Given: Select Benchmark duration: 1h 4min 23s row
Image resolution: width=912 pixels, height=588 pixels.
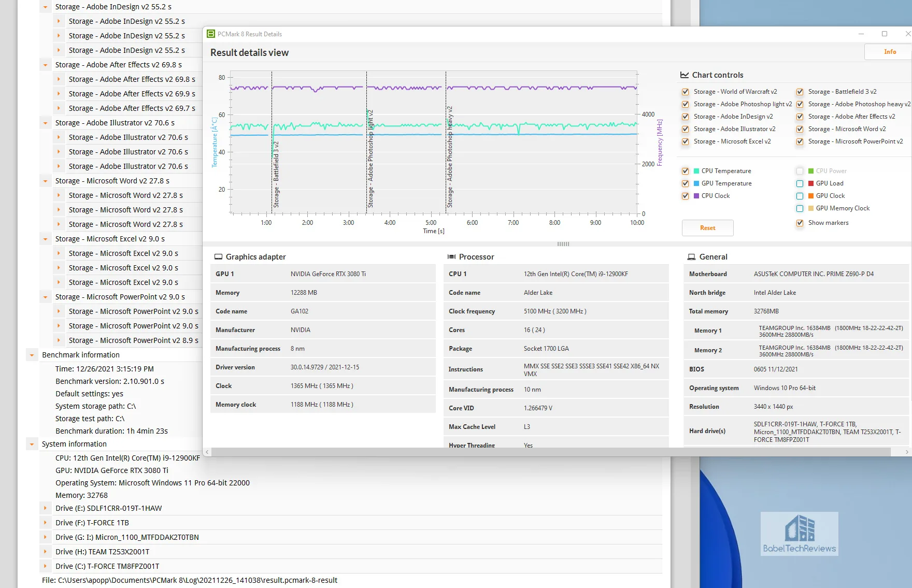Looking at the screenshot, I should click(x=111, y=431).
